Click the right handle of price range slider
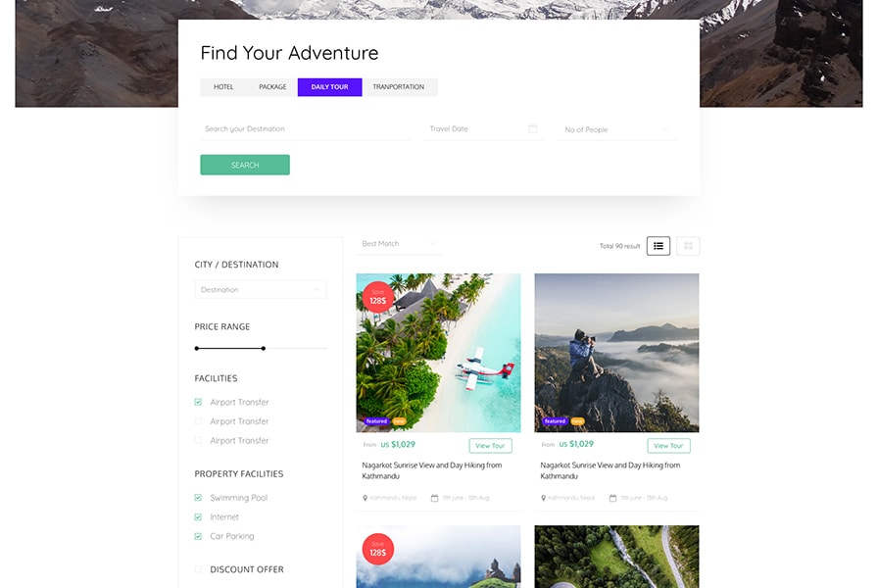878x588 pixels. tap(264, 348)
